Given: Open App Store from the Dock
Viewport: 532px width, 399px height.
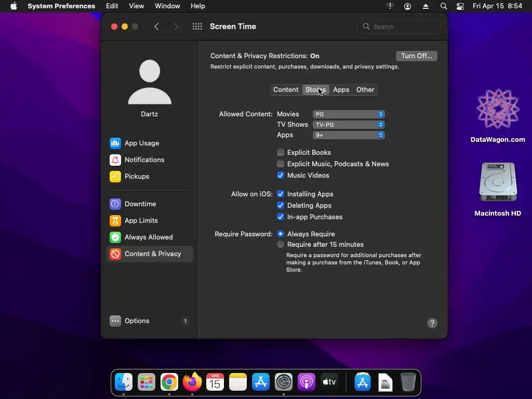Looking at the screenshot, I should (261, 382).
